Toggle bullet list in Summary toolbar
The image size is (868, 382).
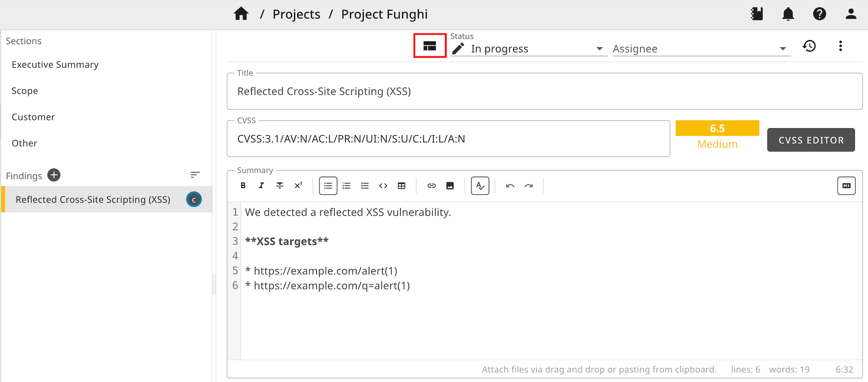coord(328,185)
